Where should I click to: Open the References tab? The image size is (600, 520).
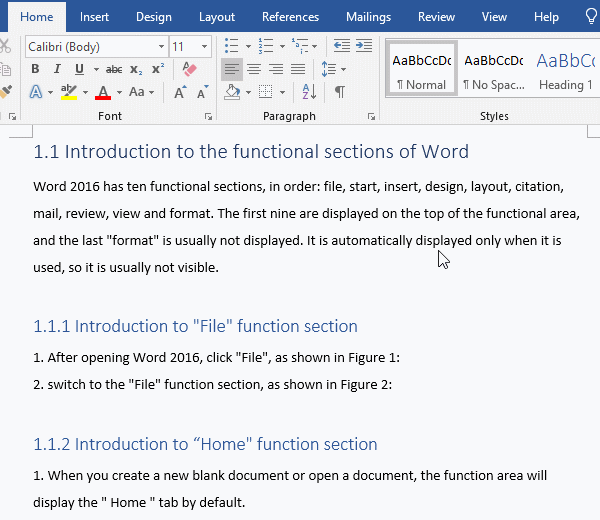290,17
